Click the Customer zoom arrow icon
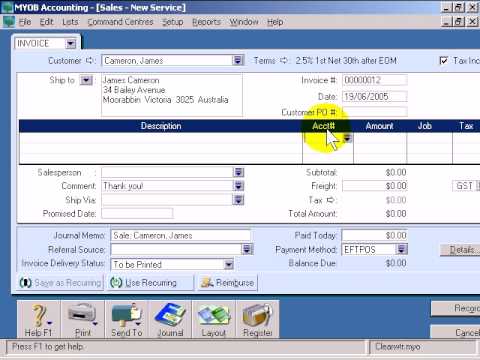The image size is (480, 360). pos(89,61)
